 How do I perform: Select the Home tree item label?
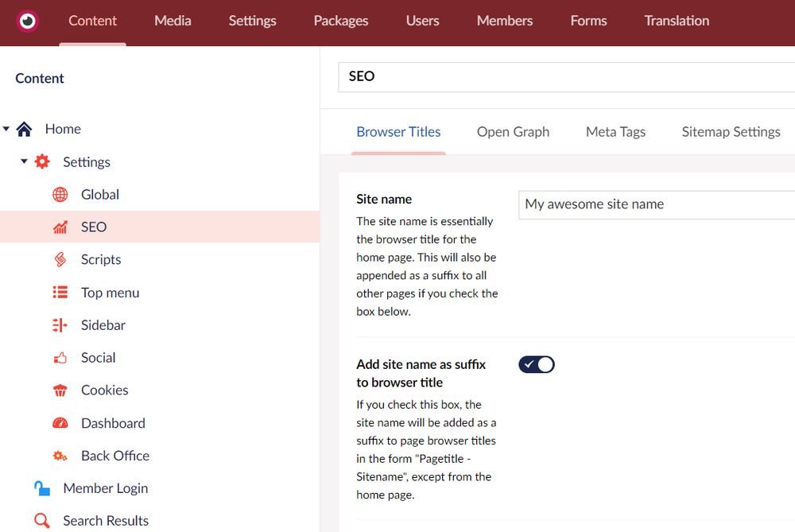click(x=63, y=129)
